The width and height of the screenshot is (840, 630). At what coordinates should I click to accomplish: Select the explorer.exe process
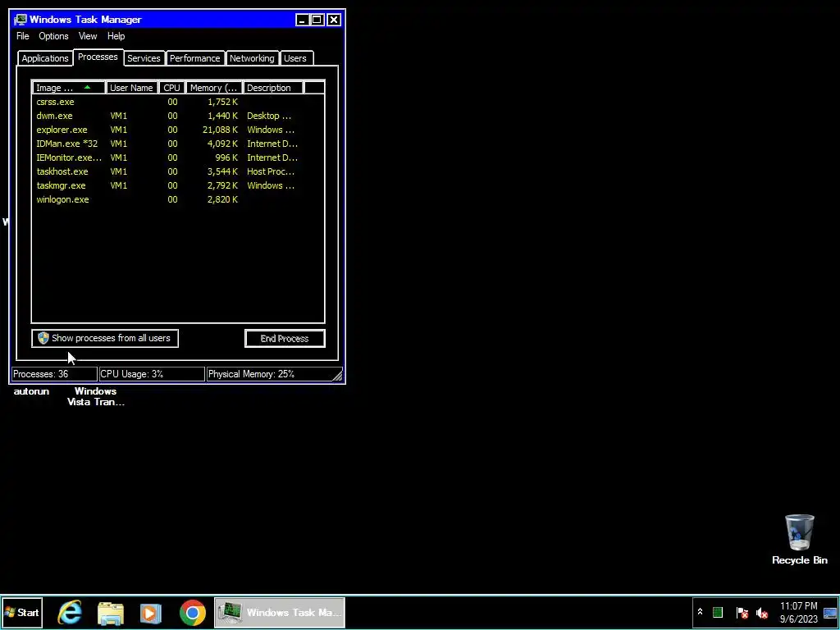point(178,130)
